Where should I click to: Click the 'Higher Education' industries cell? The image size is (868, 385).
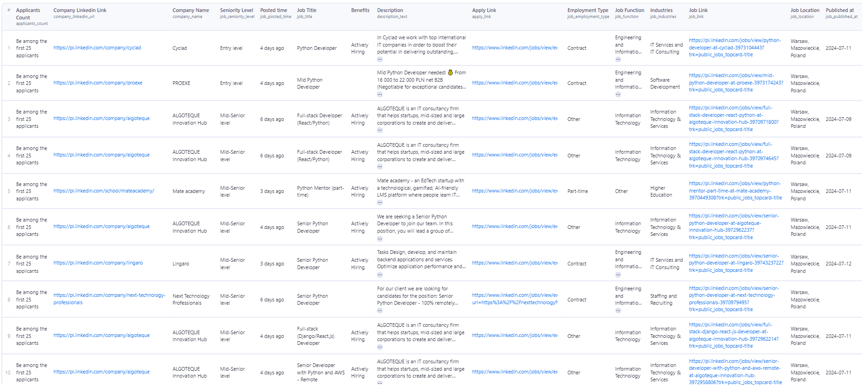click(661, 191)
